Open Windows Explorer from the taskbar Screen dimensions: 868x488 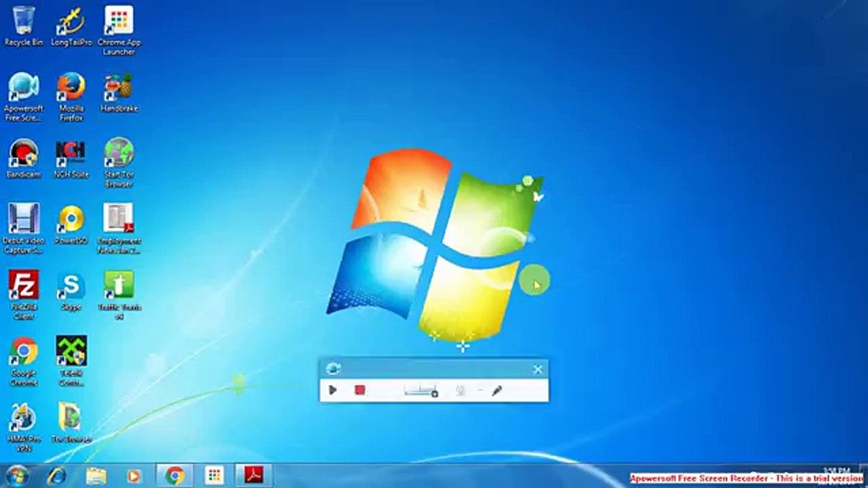pyautogui.click(x=96, y=476)
